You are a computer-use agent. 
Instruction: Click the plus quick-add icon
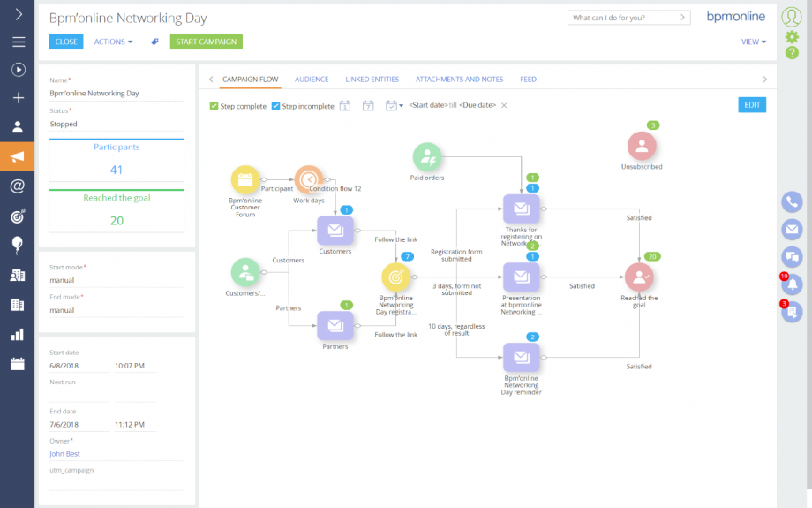(19, 97)
